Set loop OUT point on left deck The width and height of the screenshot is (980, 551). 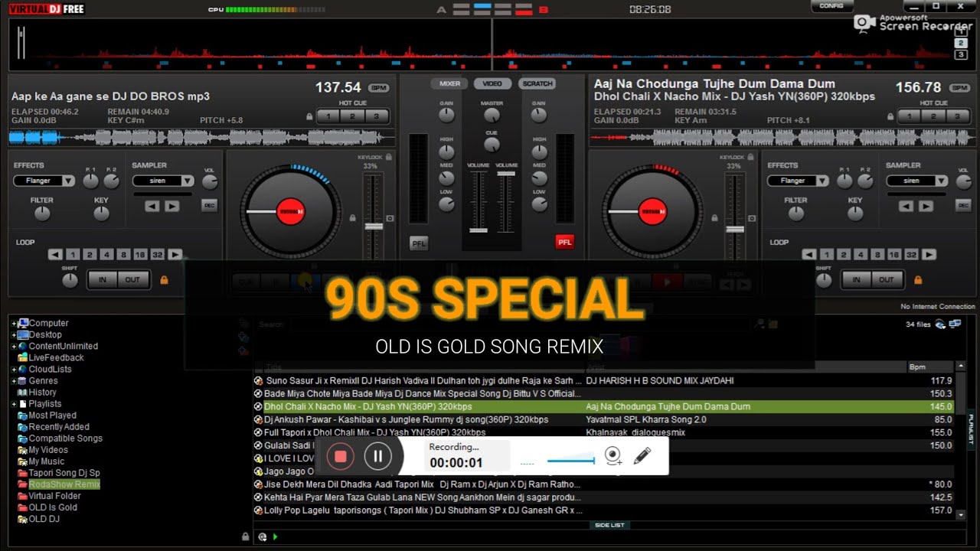tap(132, 280)
